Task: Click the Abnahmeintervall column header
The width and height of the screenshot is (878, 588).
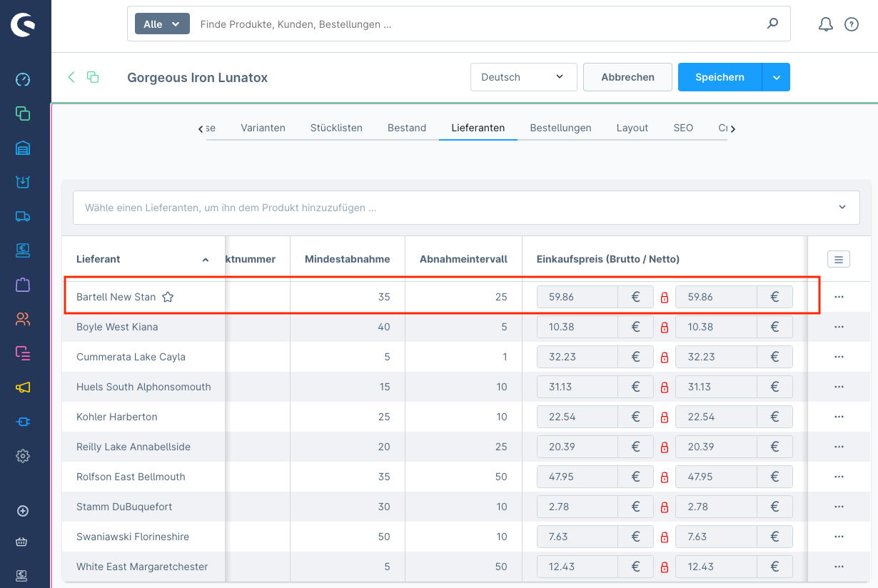Action: click(x=463, y=259)
